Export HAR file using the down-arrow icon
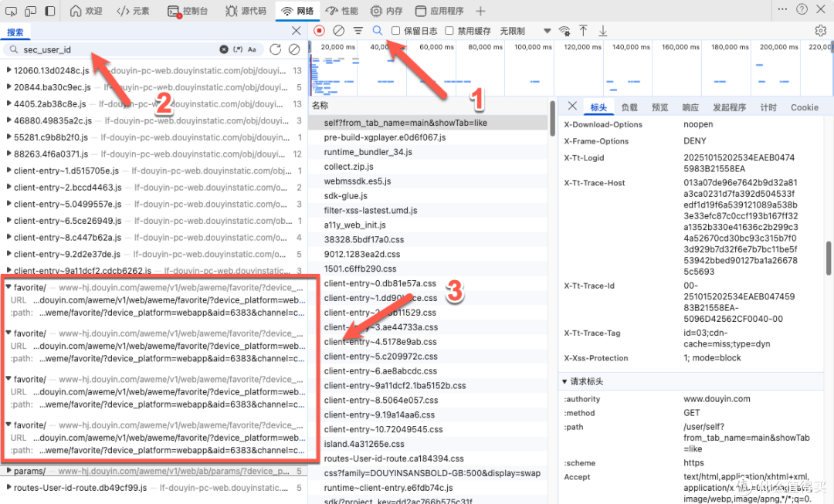This screenshot has height=504, width=834. pyautogui.click(x=603, y=30)
